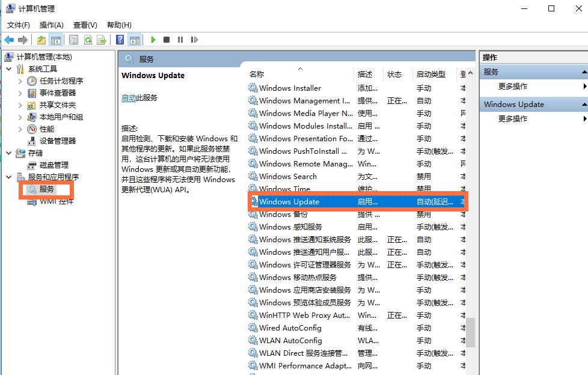
Task: Click the green Start Service play icon
Action: pyautogui.click(x=153, y=40)
